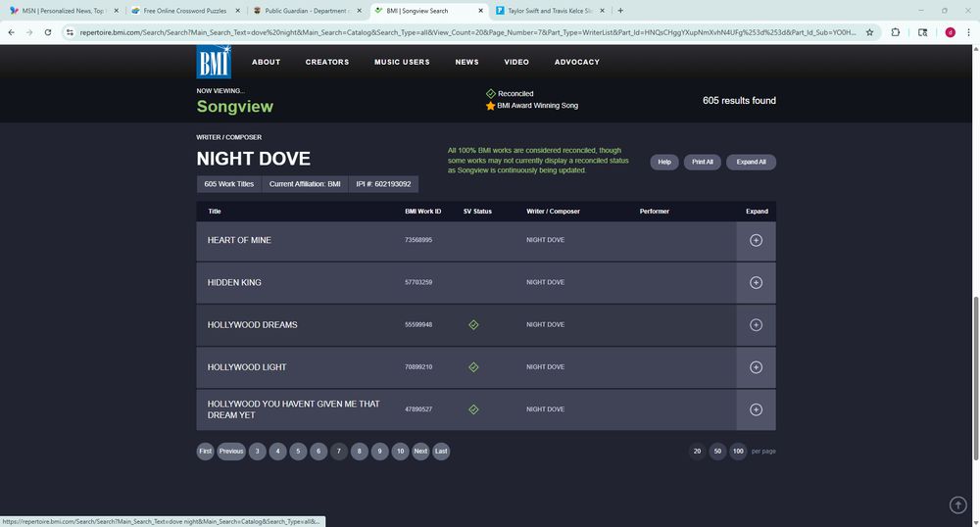
Task: Click the Reconciled legend diamond icon
Action: click(x=491, y=94)
